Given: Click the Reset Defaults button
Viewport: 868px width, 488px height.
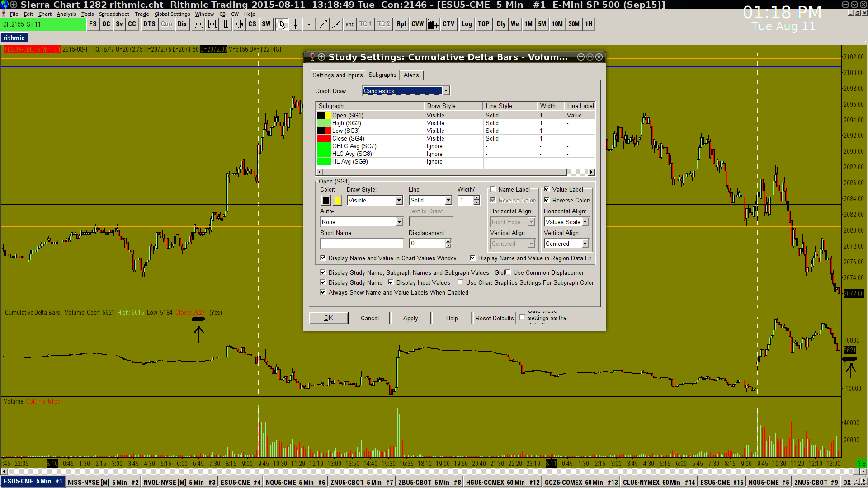Looking at the screenshot, I should [x=495, y=318].
